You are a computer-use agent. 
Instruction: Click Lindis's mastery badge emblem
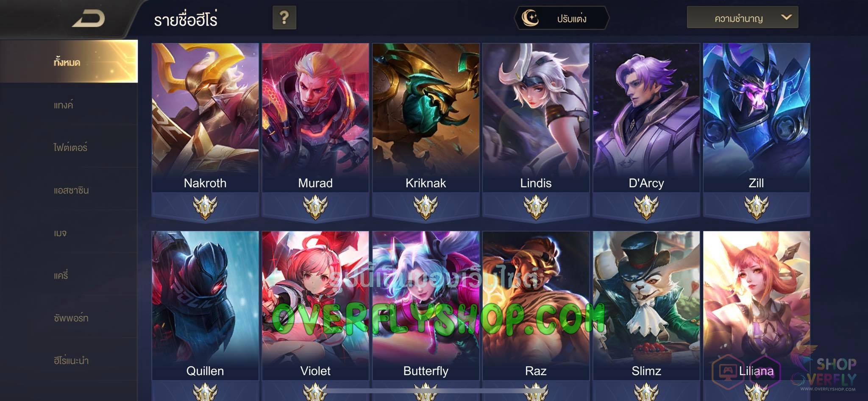536,207
